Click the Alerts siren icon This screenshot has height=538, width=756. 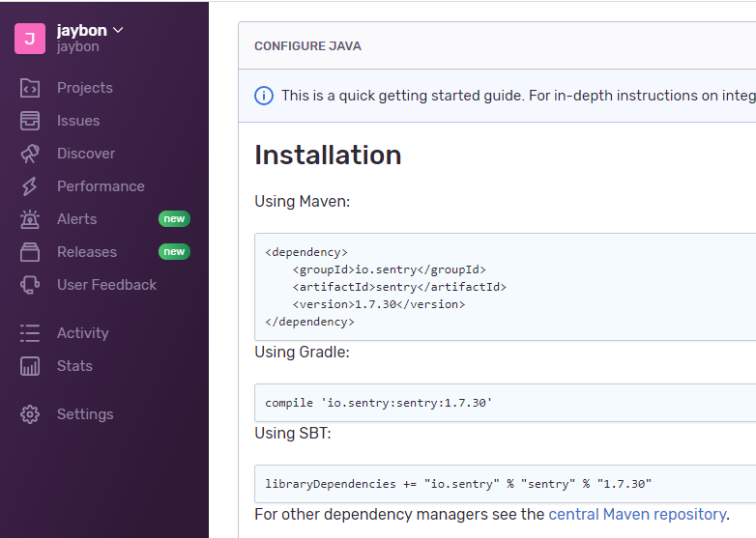(x=30, y=219)
